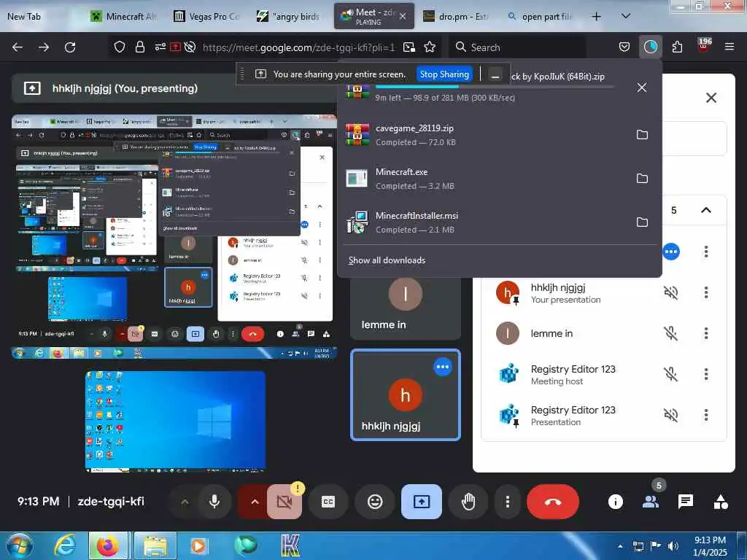Image resolution: width=747 pixels, height=560 pixels.
Task: Mute Registry Editor 123 Meeting host microphone
Action: point(671,374)
